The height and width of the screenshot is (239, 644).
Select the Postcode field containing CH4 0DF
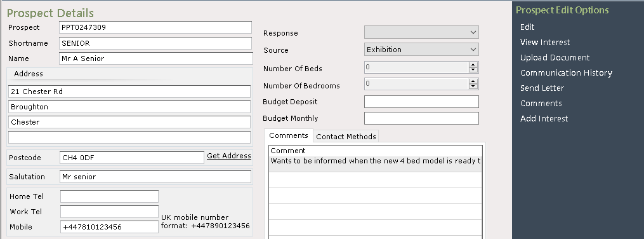(x=132, y=157)
